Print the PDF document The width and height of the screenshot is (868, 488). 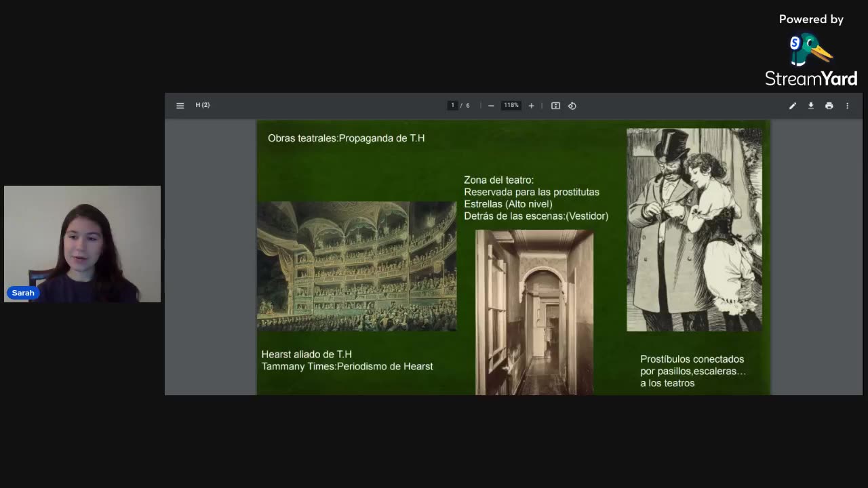point(829,106)
